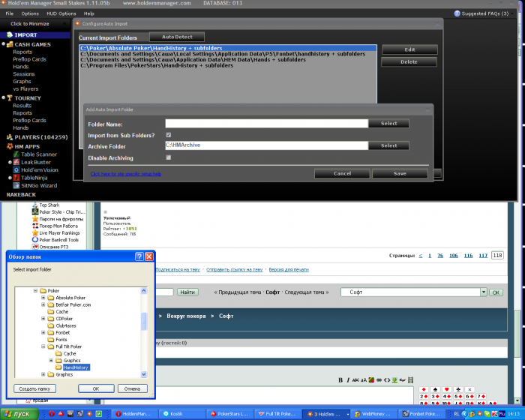Click the Archive Folder input field
The width and height of the screenshot is (525, 420).
pyautogui.click(x=266, y=145)
